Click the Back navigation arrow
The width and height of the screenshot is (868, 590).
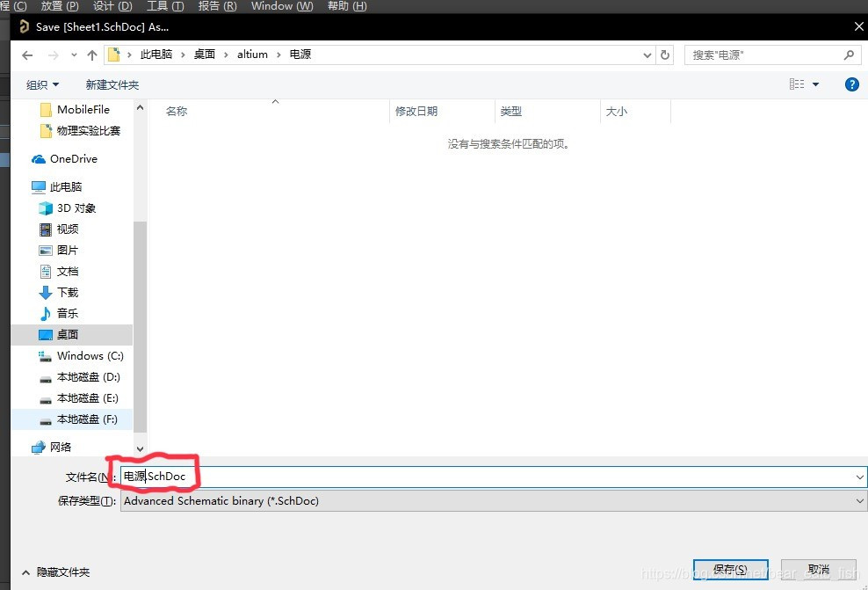[x=27, y=55]
